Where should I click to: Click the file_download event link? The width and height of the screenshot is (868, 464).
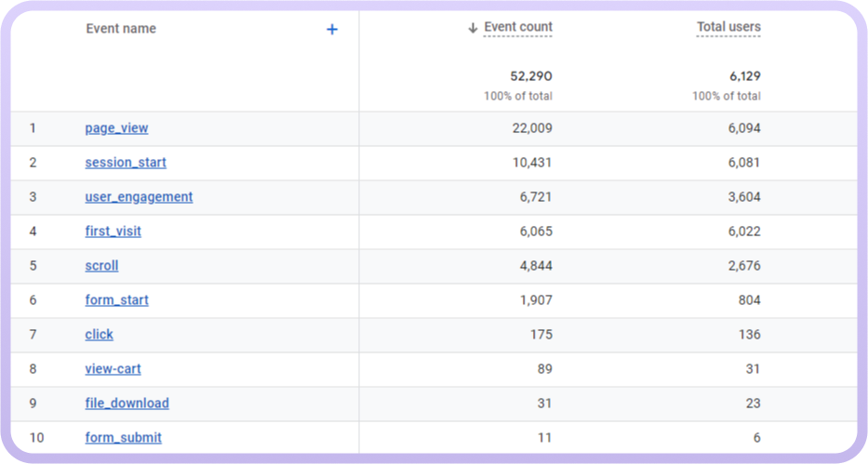(x=127, y=404)
